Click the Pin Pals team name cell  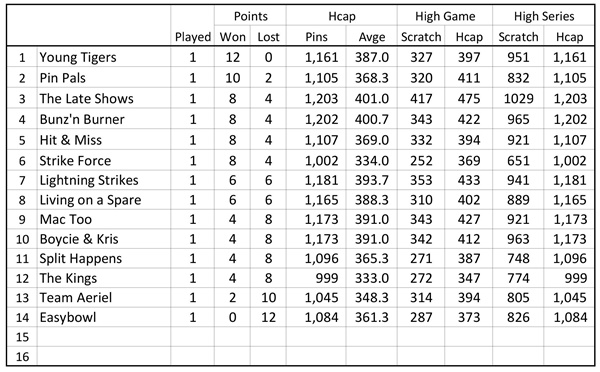[x=104, y=78]
